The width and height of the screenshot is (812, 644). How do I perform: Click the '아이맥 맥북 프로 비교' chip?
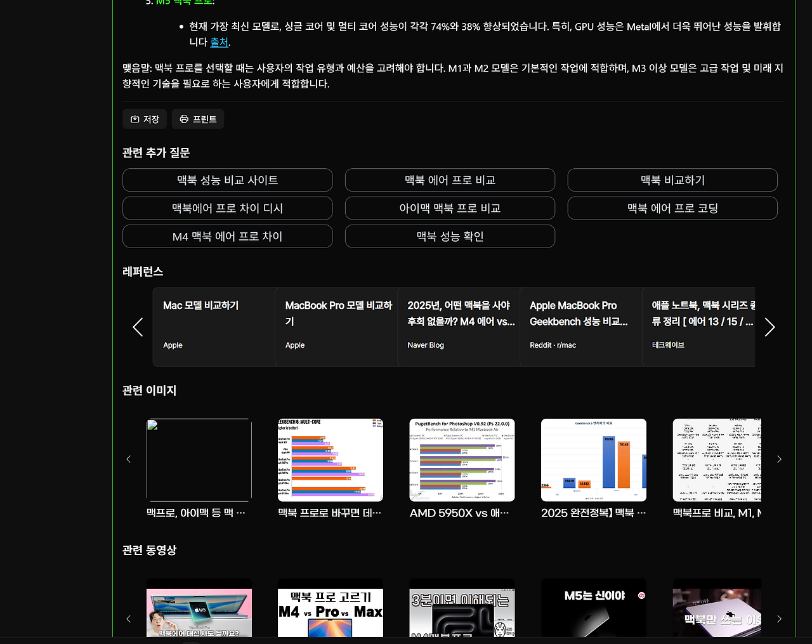[450, 208]
